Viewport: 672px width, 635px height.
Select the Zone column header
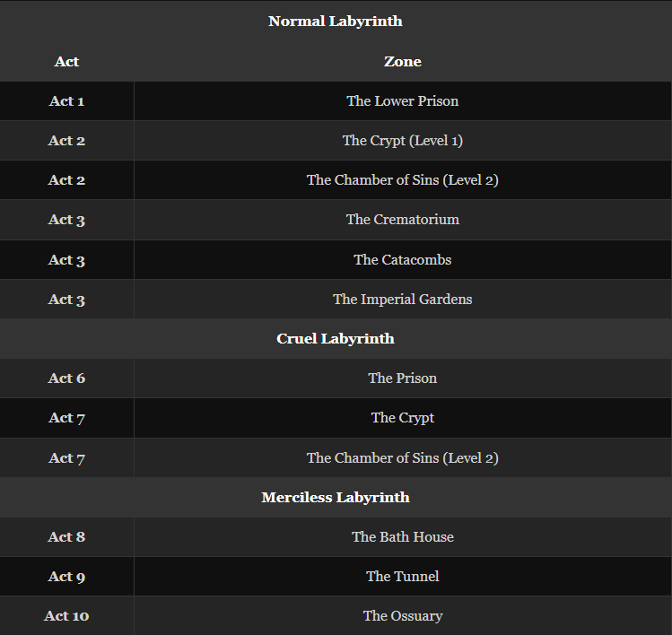tap(402, 61)
